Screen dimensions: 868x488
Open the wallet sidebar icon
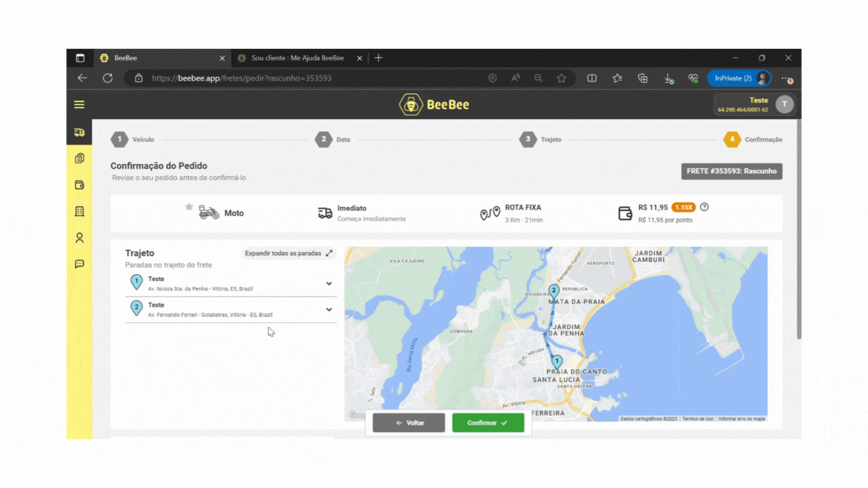[x=80, y=185]
